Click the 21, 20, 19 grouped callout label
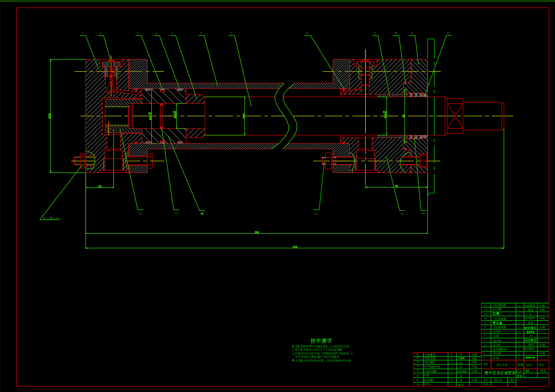 click(x=51, y=218)
